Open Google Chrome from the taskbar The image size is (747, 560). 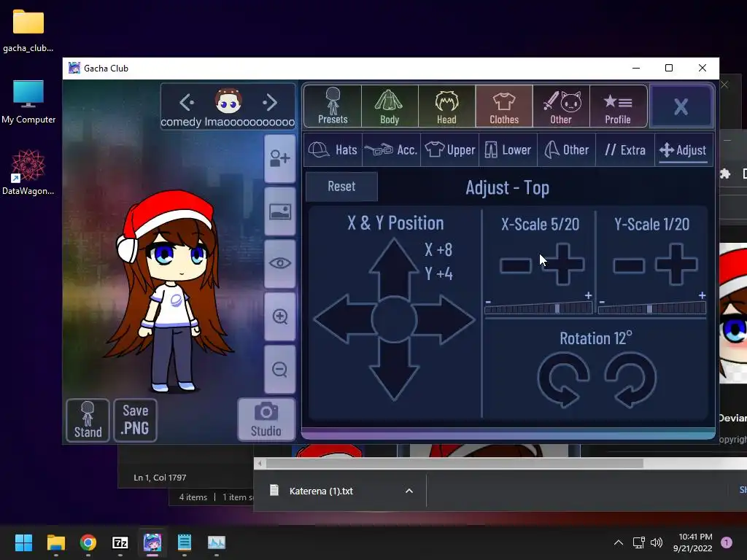tap(88, 542)
